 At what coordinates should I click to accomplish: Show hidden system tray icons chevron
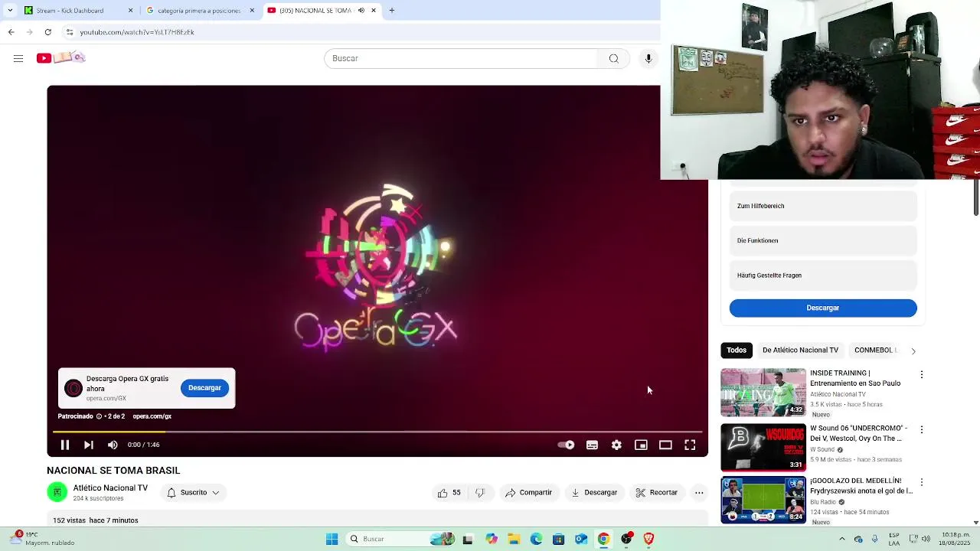click(842, 539)
